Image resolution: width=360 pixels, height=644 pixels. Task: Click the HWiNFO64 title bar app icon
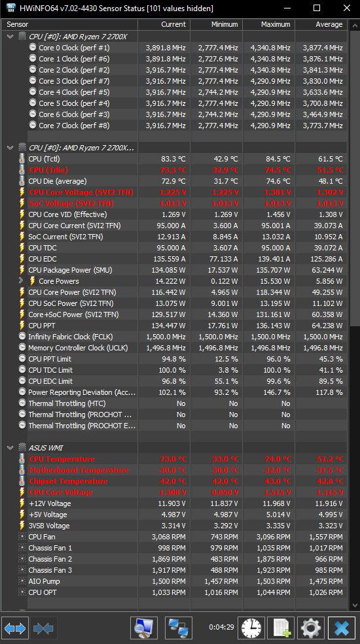10,8
